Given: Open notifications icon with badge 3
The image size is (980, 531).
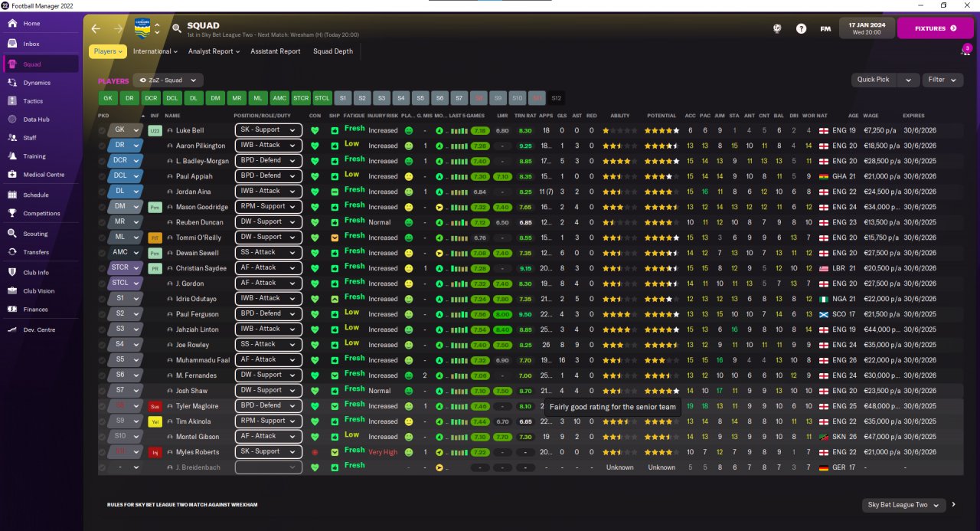Looking at the screenshot, I should 965,51.
